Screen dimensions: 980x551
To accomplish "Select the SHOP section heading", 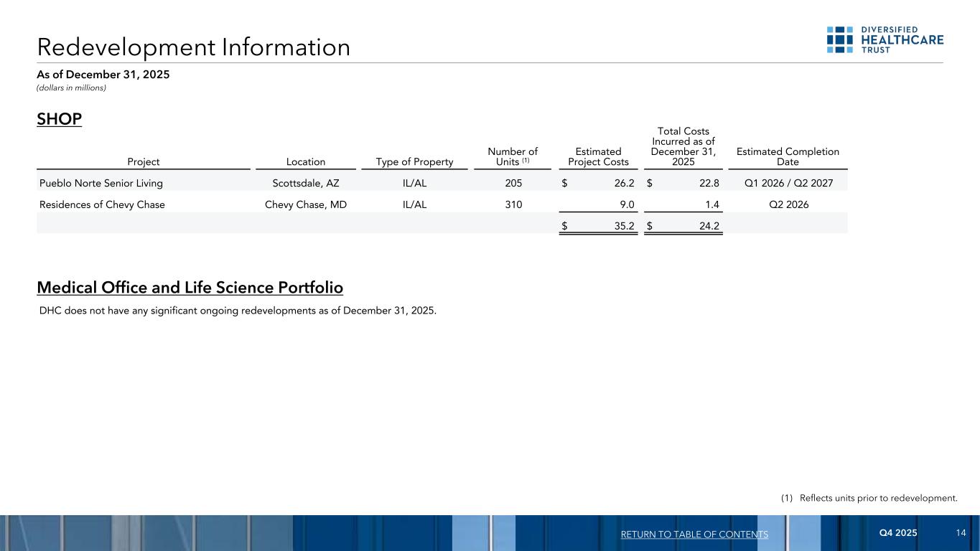I will click(x=59, y=119).
